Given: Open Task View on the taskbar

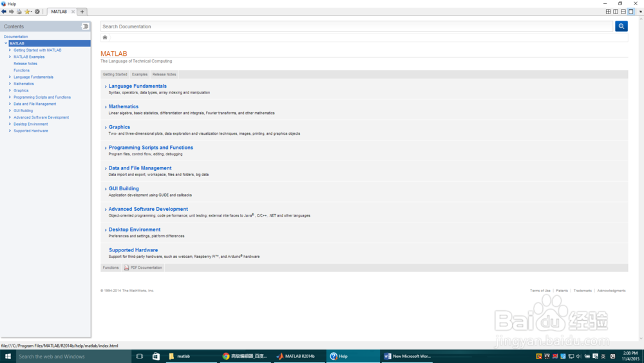Looking at the screenshot, I should [x=140, y=357].
